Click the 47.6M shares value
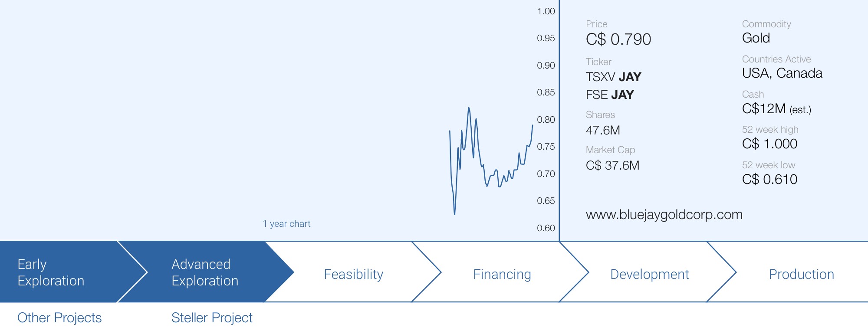The height and width of the screenshot is (334, 868). (603, 130)
